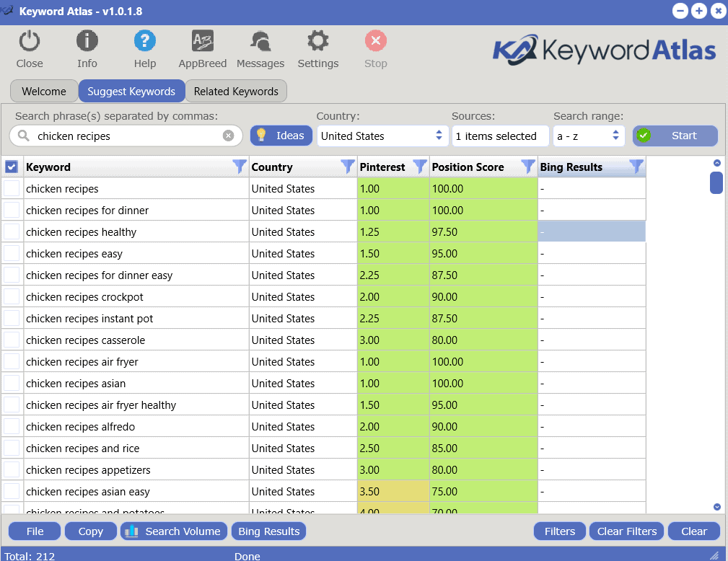This screenshot has height=561, width=728.
Task: Check the box for 'chicken recipes healthy'
Action: point(12,231)
